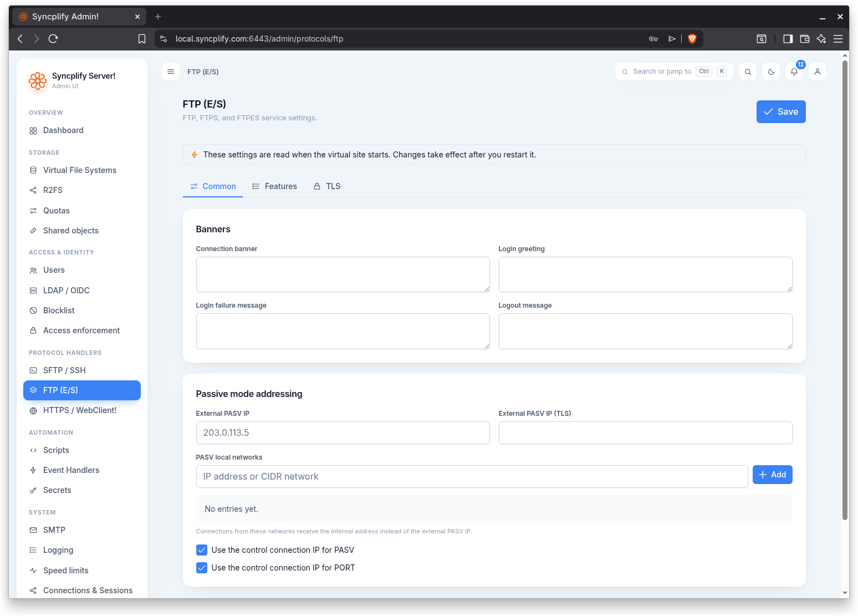Toggle Use control connection IP for PORT
The width and height of the screenshot is (858, 616).
(202, 568)
